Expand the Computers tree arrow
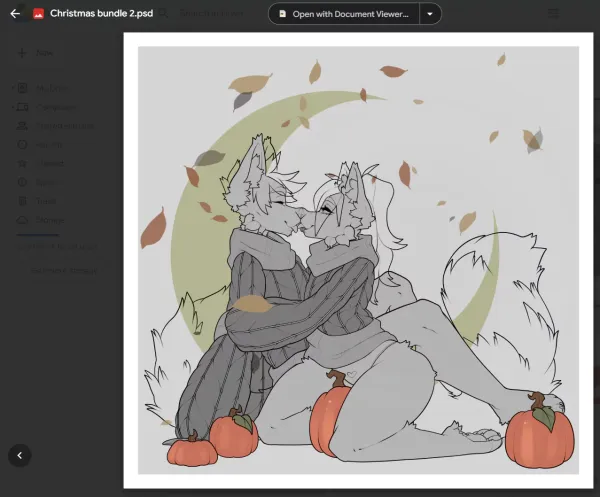Viewport: 600px width, 497px height. [x=12, y=107]
